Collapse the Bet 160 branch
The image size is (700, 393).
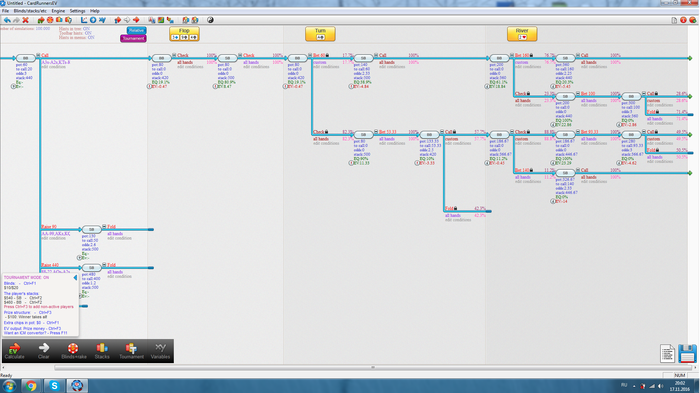[512, 55]
